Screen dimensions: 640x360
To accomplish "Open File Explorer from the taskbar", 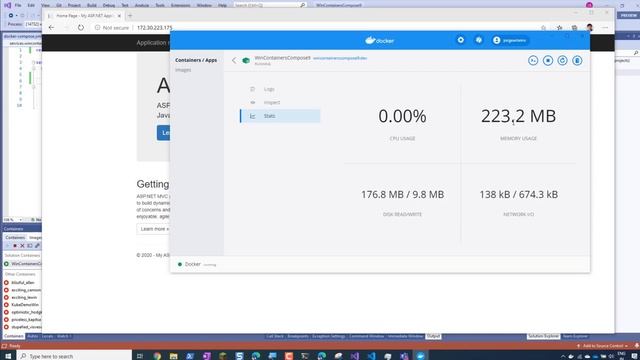I will [x=173, y=356].
